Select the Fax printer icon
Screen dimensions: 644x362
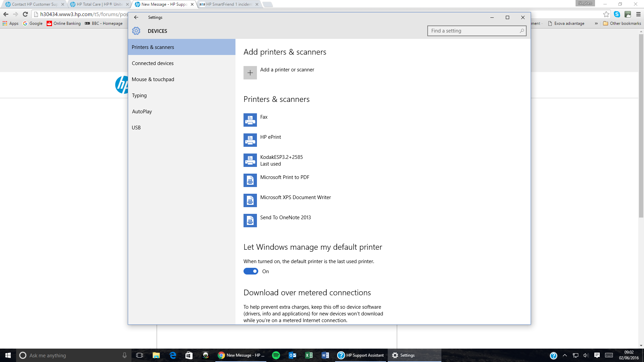coord(250,120)
